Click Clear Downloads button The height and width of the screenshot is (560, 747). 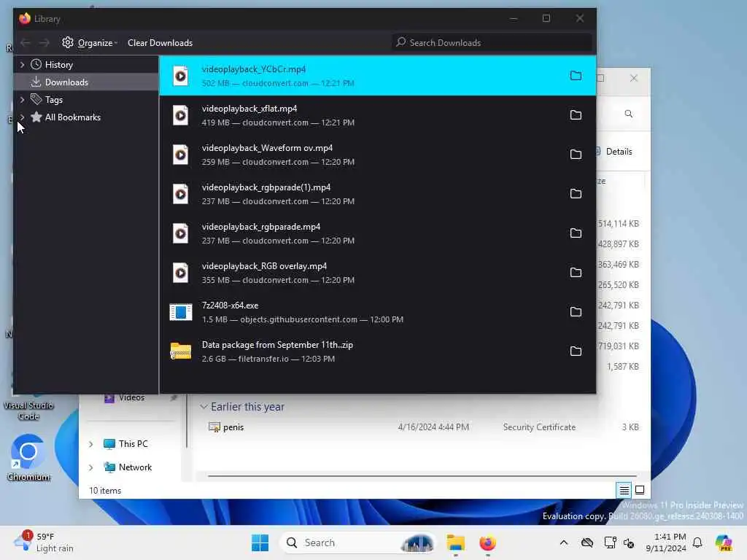point(160,43)
